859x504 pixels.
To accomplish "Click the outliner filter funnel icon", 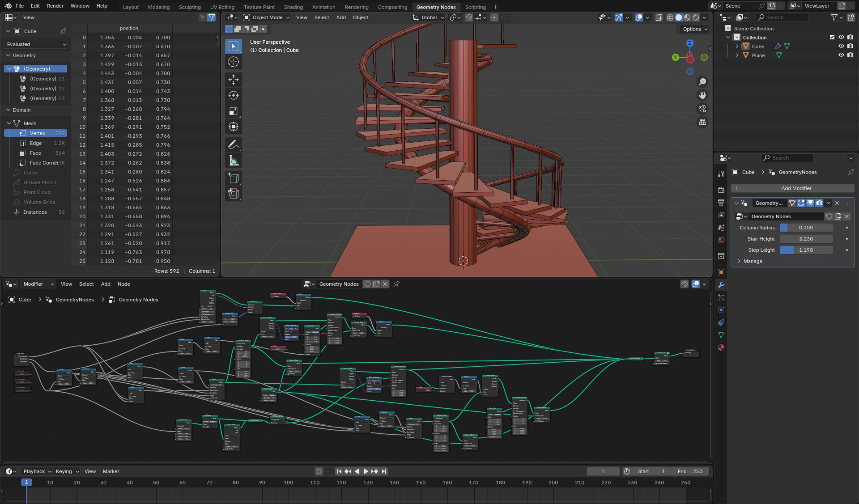I will (834, 17).
